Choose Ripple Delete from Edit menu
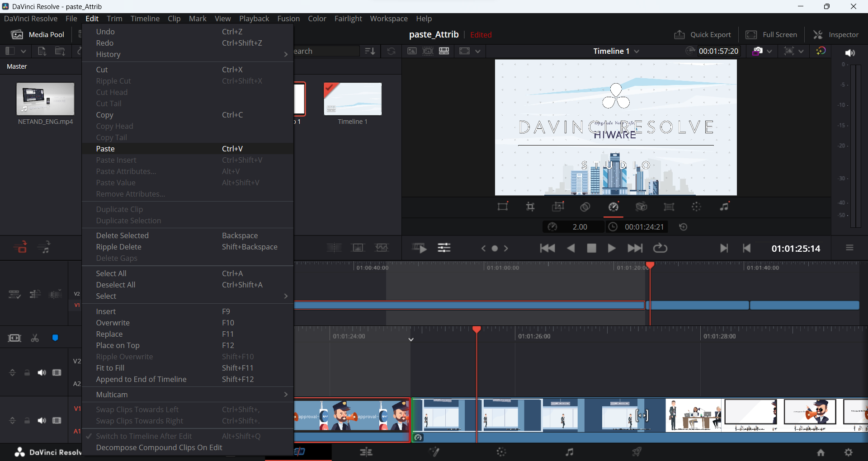Screen dimensions: 868x461 [188, 247]
